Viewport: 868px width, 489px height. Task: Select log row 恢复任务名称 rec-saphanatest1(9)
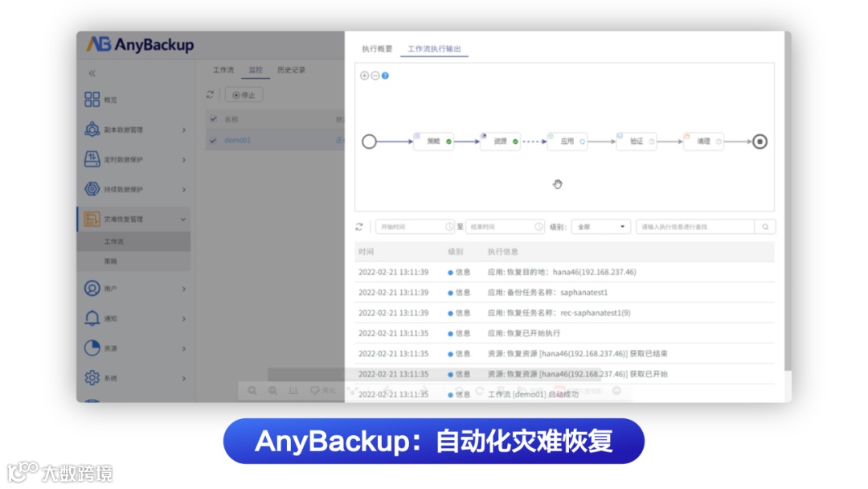(x=564, y=313)
